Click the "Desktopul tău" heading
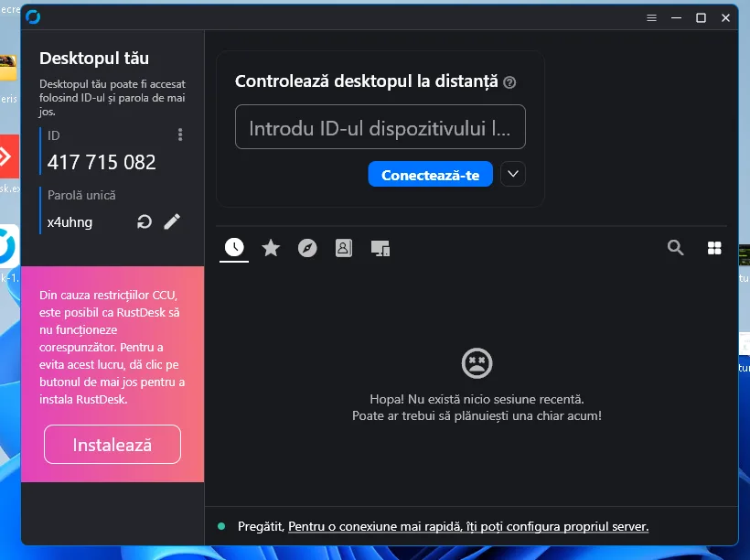750x560 pixels. pos(94,58)
